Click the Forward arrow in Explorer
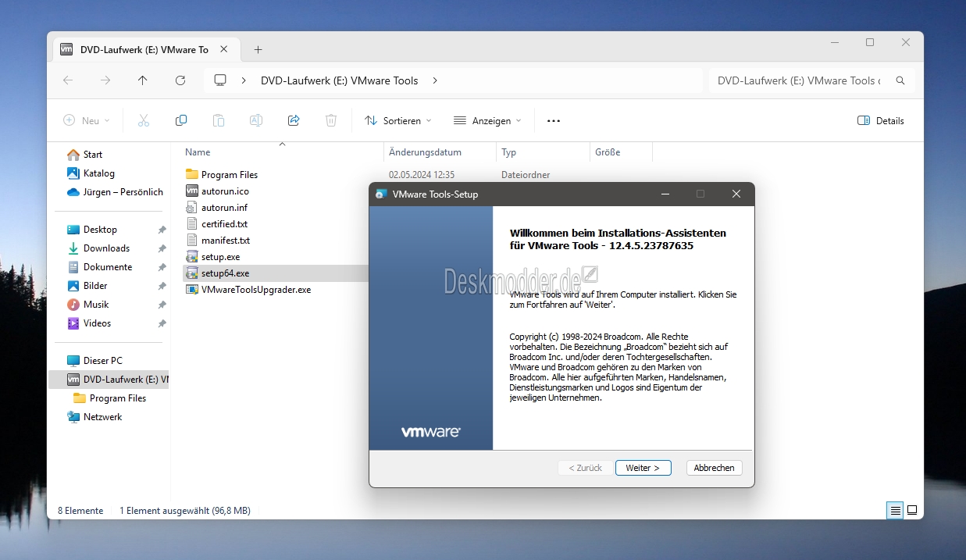Image resolution: width=966 pixels, height=560 pixels. pyautogui.click(x=105, y=80)
